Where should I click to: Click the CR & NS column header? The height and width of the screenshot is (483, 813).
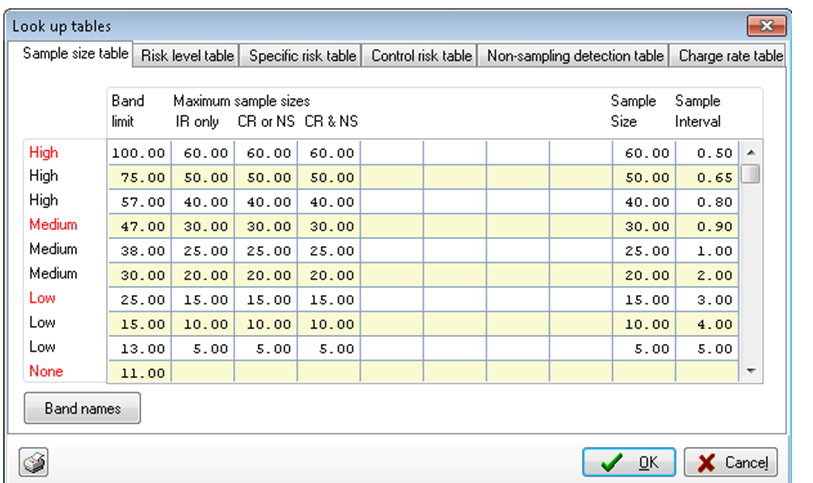click(x=331, y=121)
